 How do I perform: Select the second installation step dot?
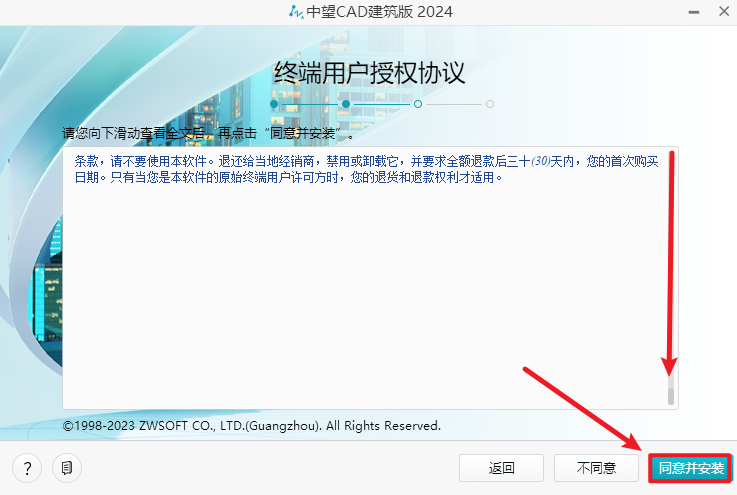pos(345,103)
